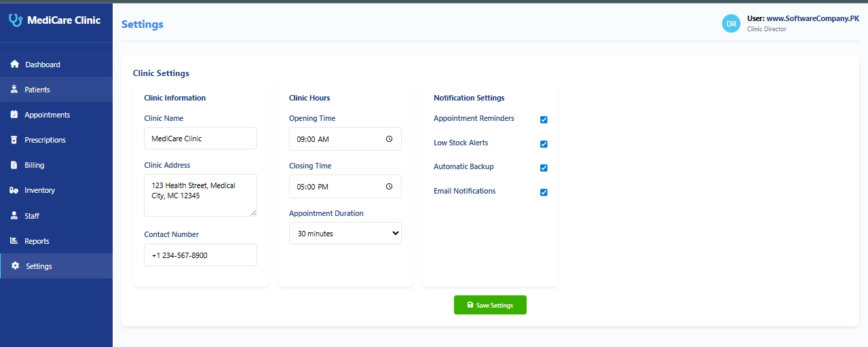Image resolution: width=868 pixels, height=347 pixels.
Task: Toggle the Appointment Reminders checkbox
Action: click(x=544, y=120)
